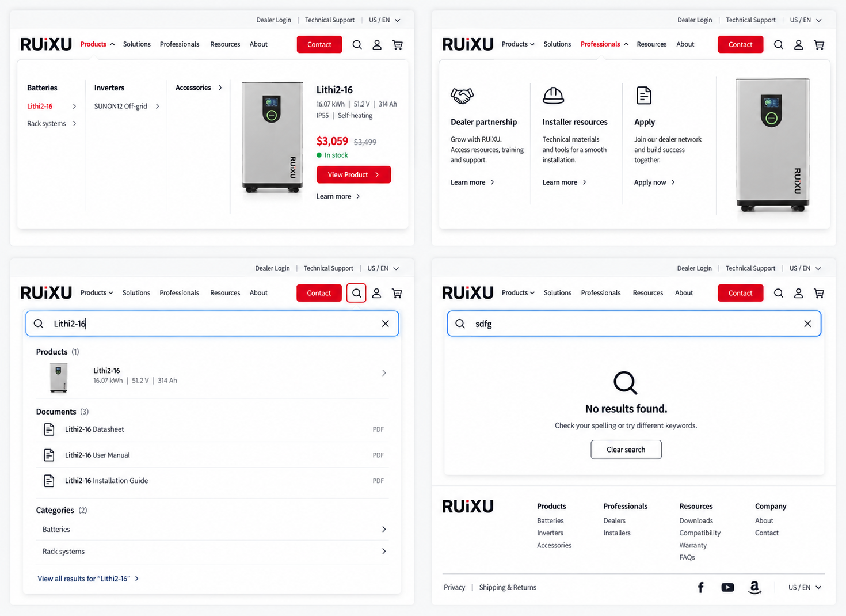Click cart icon in header above Professionals menu
The width and height of the screenshot is (846, 616).
coord(819,44)
